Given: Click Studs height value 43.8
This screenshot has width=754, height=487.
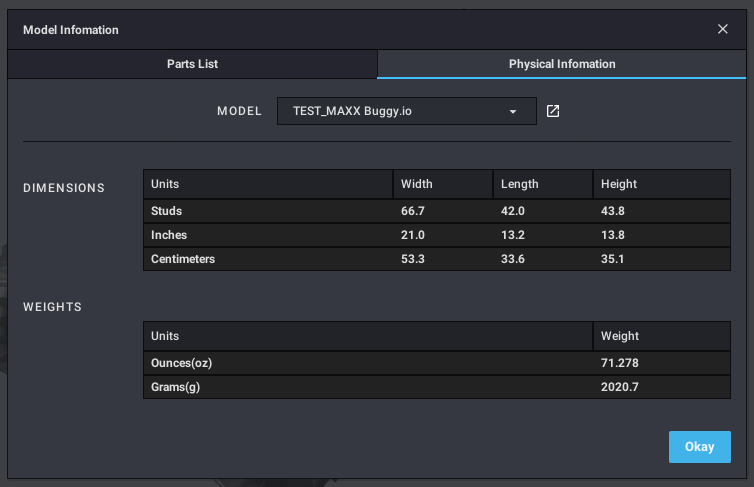Looking at the screenshot, I should pos(613,211).
